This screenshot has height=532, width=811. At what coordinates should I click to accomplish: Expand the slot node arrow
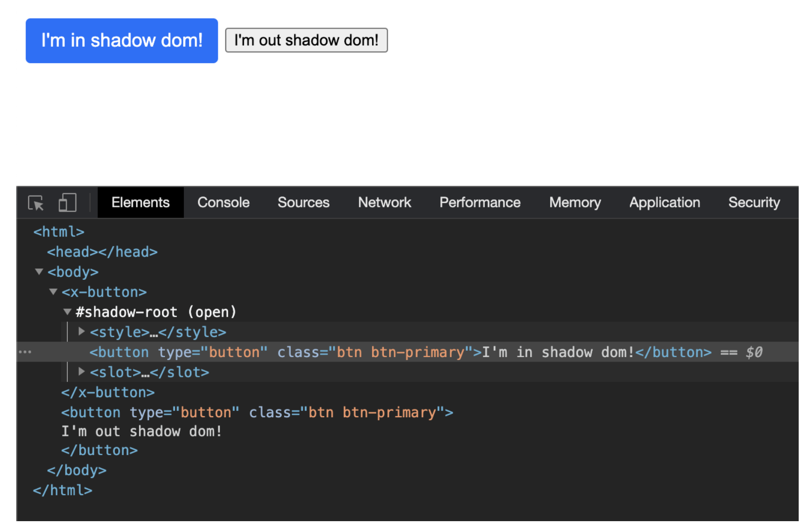[82, 371]
